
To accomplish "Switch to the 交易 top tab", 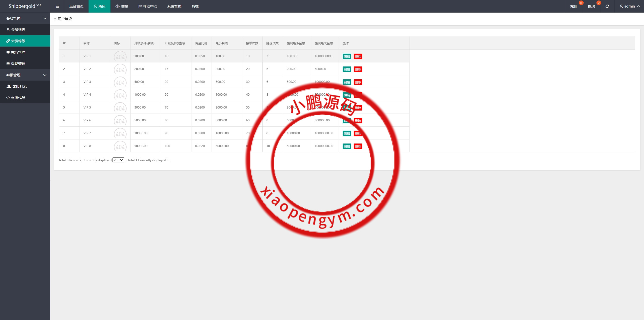I will (122, 6).
